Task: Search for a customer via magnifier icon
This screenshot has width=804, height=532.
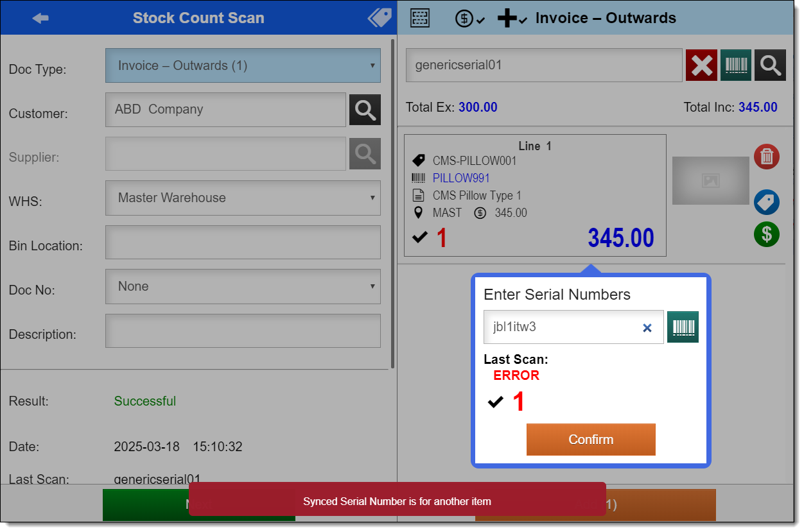Action: (365, 110)
